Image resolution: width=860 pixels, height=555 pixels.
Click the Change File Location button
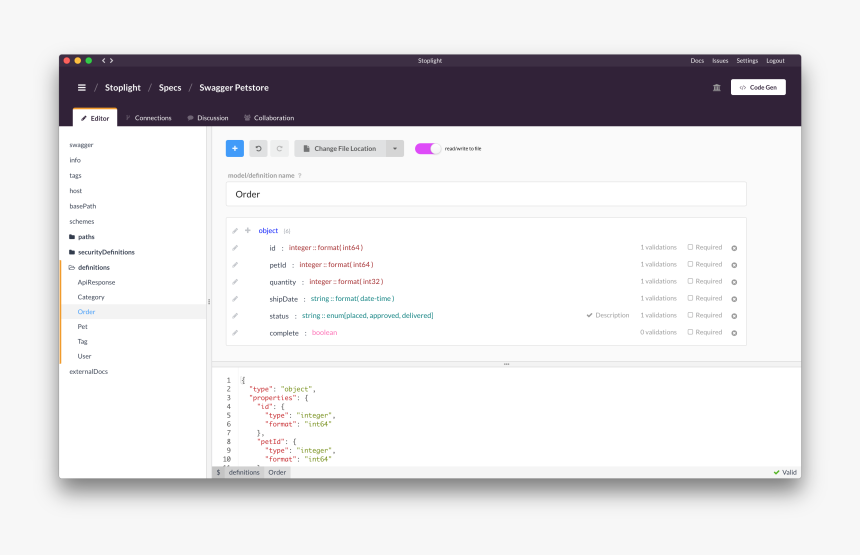pos(340,149)
